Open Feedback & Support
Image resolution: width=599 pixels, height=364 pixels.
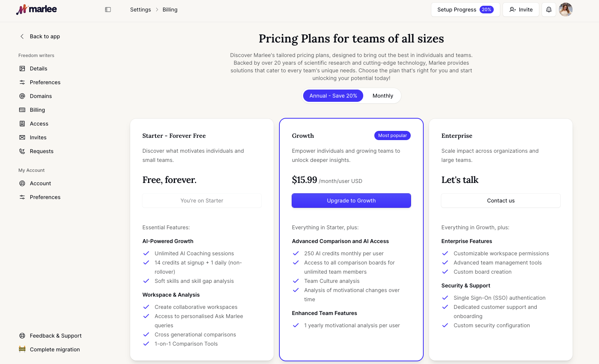pyautogui.click(x=55, y=336)
